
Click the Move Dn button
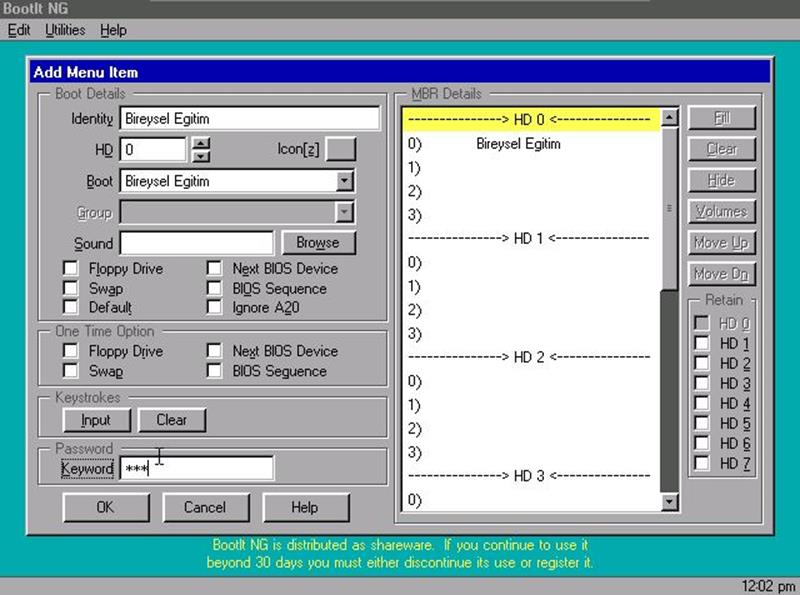[722, 275]
